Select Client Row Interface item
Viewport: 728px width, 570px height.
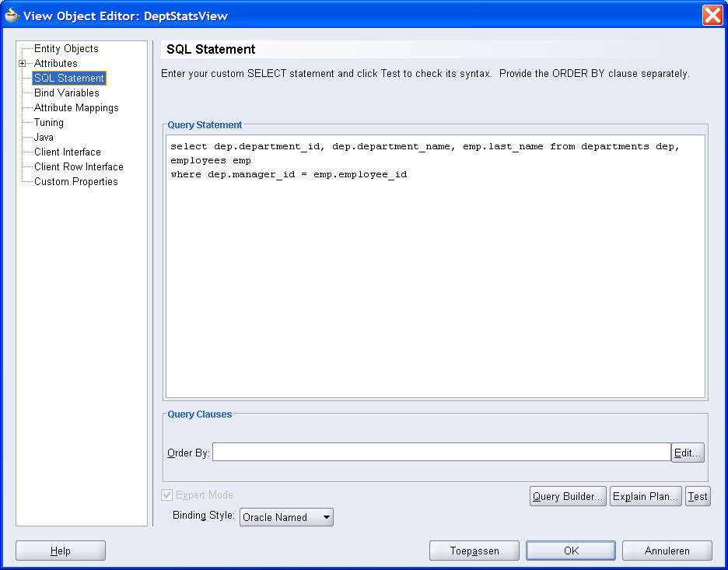coord(79,167)
